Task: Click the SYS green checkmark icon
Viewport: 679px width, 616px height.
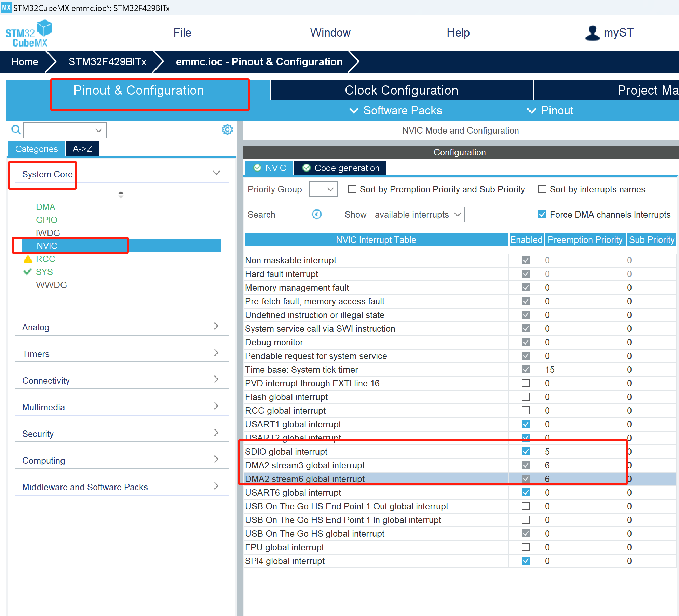Action: [27, 272]
